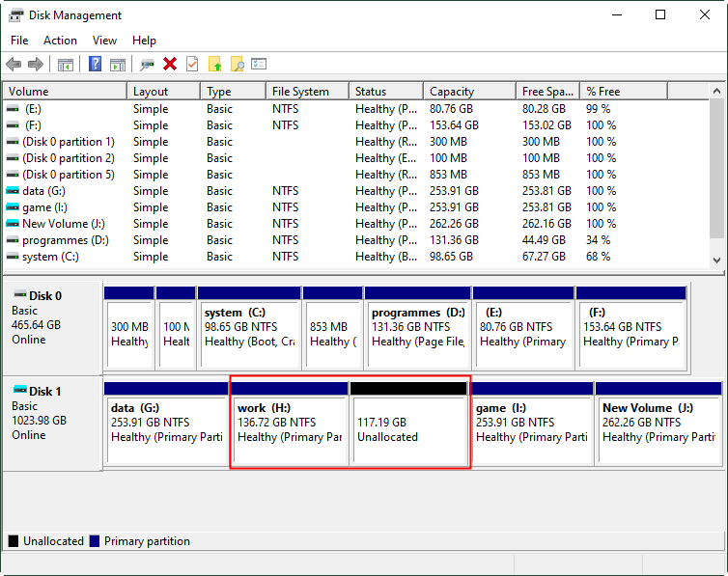728x576 pixels.
Task: Toggle Show/Hide Action Pane icon
Action: pyautogui.click(x=118, y=65)
